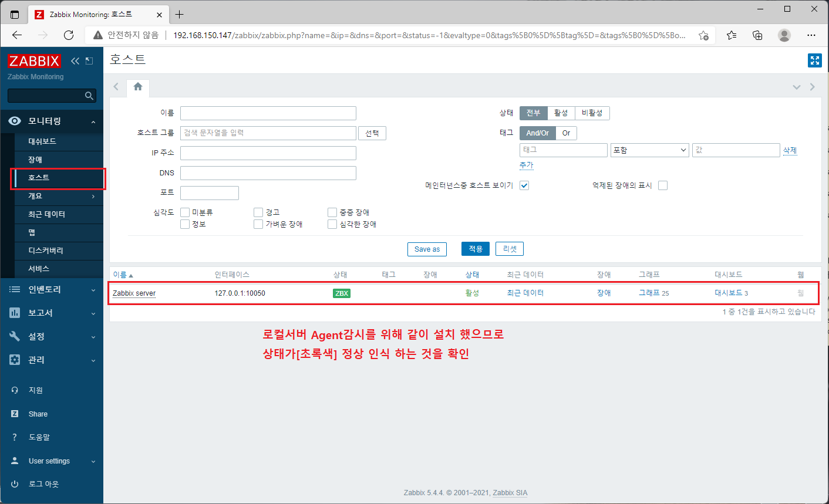Viewport: 829px width, 504px height.
Task: Uncheck 메인터넌스중 호스트 보이기 checkbox
Action: coord(524,185)
